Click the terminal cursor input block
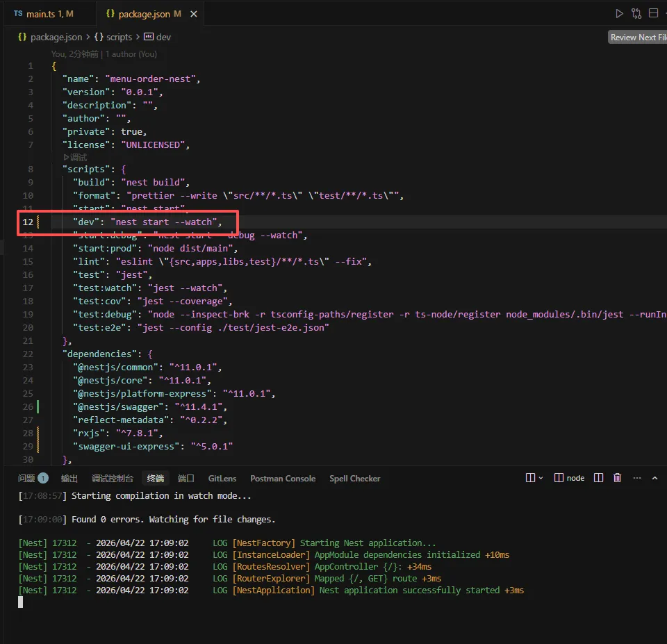Image resolution: width=667 pixels, height=644 pixels. coord(20,602)
